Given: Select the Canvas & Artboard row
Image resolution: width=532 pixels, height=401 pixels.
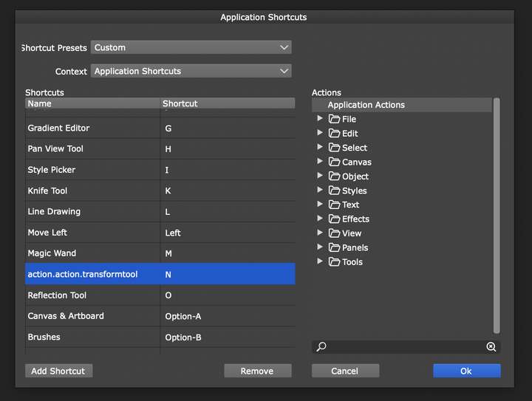Looking at the screenshot, I should point(160,316).
